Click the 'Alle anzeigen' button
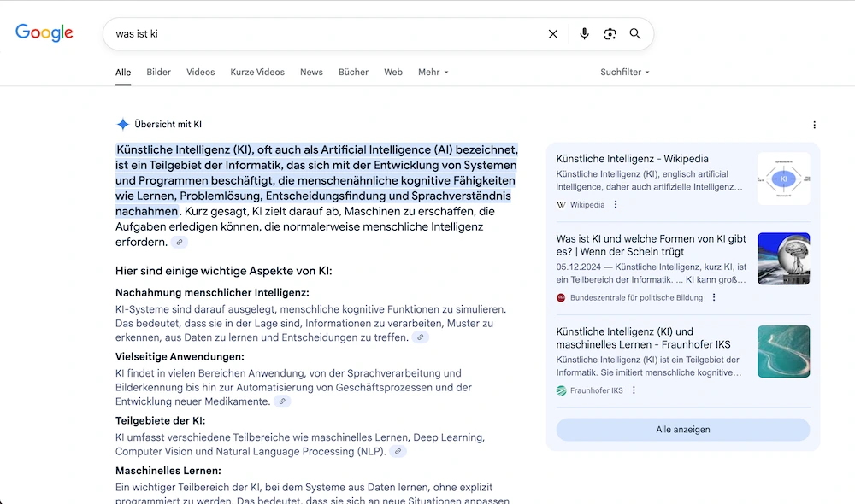 [682, 430]
